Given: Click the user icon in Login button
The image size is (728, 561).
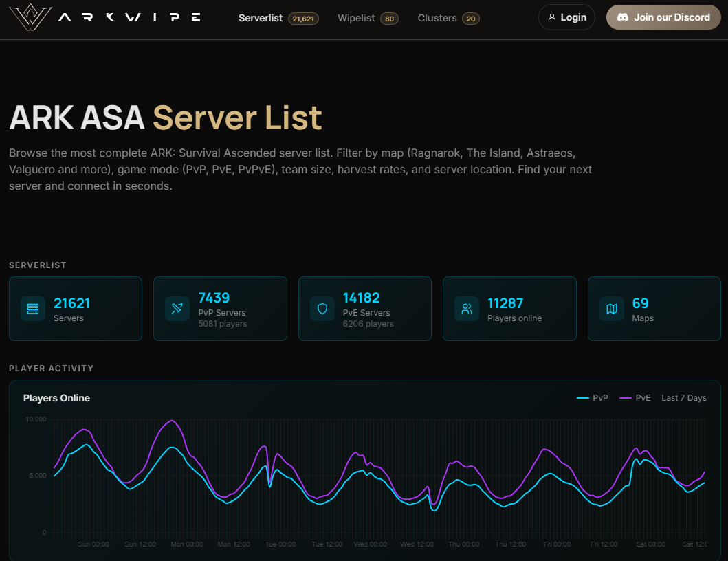Looking at the screenshot, I should (x=551, y=17).
